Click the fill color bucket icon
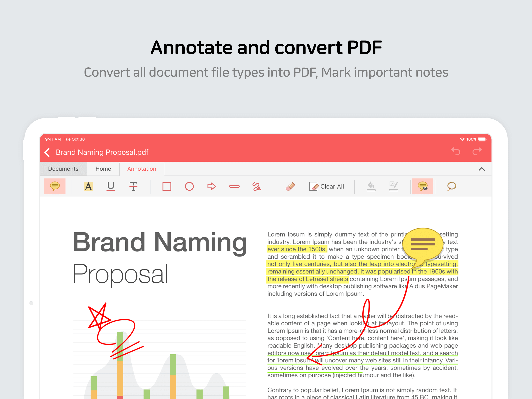Screen dimensions: 532x399 pos(371,186)
